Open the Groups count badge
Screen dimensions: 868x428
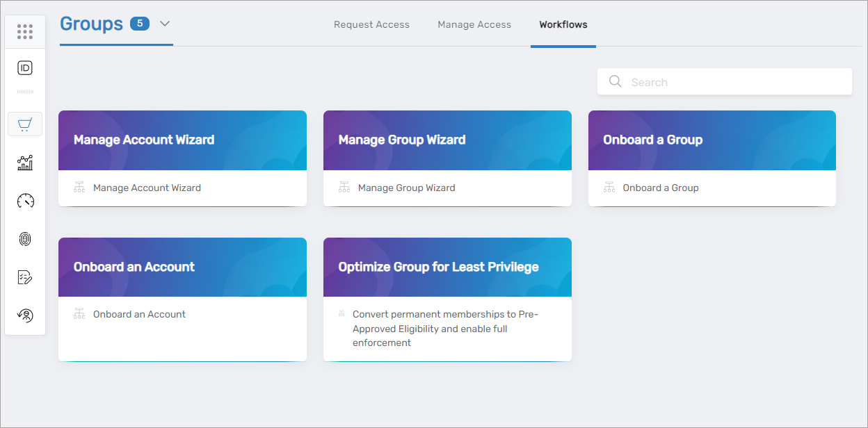pyautogui.click(x=140, y=23)
